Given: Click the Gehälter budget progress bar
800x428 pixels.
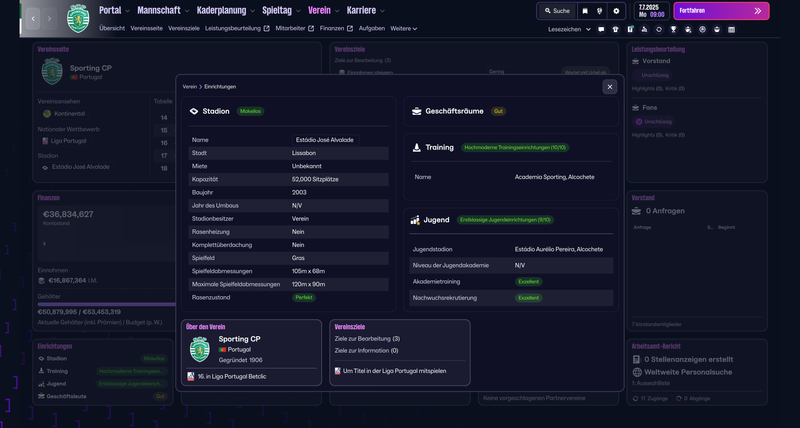Looking at the screenshot, I should point(107,304).
